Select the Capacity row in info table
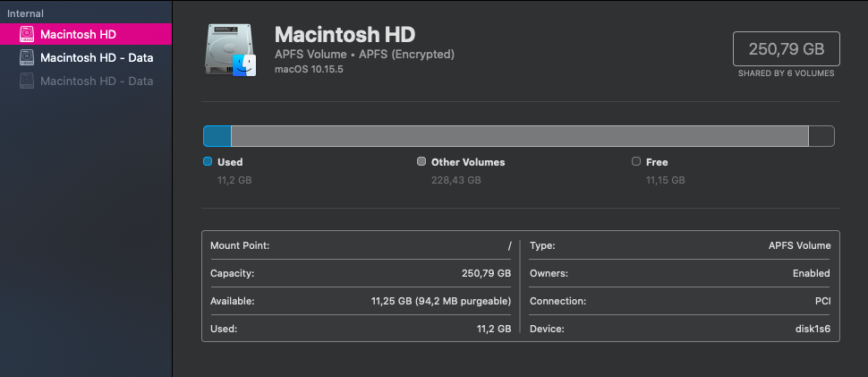The image size is (868, 377). pos(360,273)
